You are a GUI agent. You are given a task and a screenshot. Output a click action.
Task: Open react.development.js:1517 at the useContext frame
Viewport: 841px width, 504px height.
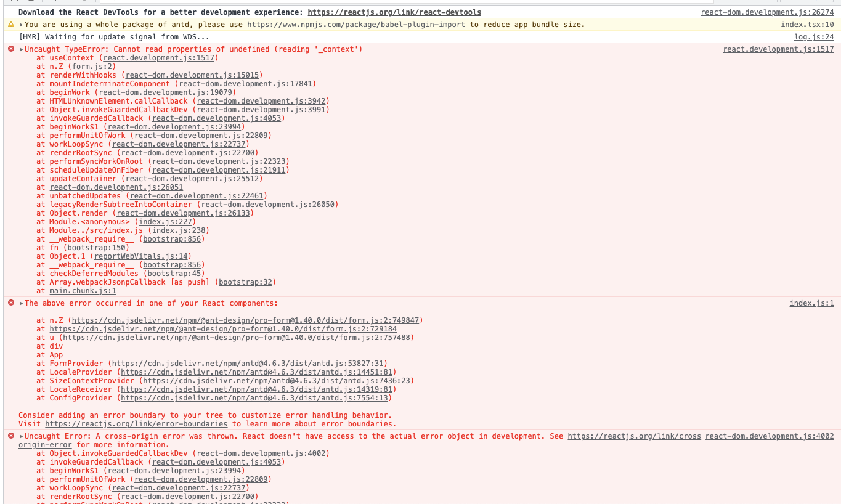click(159, 57)
